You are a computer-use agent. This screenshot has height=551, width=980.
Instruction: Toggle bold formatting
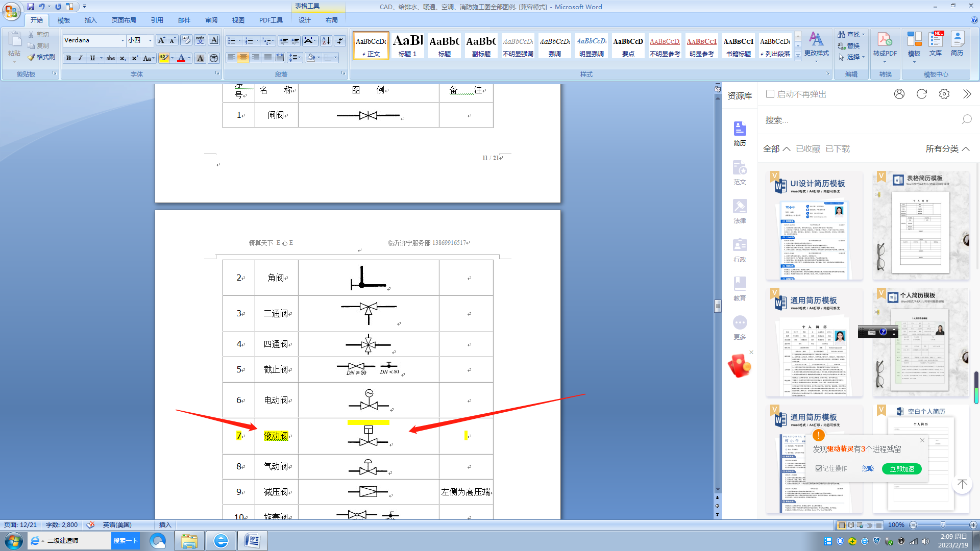[68, 58]
